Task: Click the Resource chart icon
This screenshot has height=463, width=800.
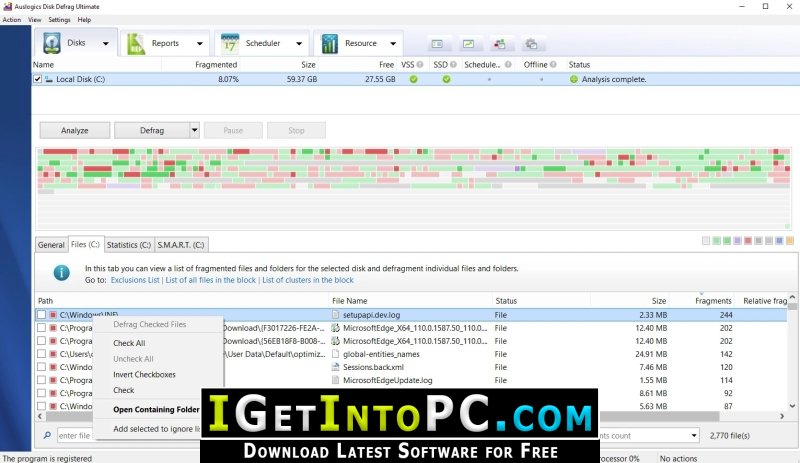Action: pos(330,44)
